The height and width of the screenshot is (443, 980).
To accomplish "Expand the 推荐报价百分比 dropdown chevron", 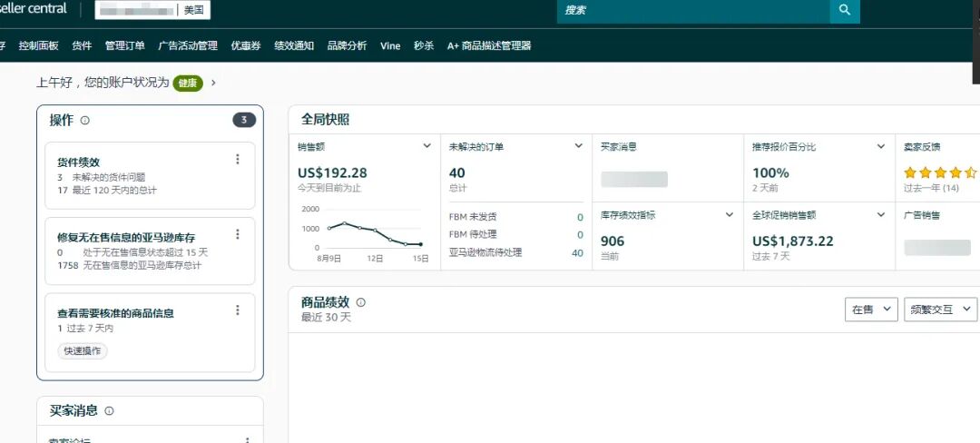I will (x=881, y=146).
